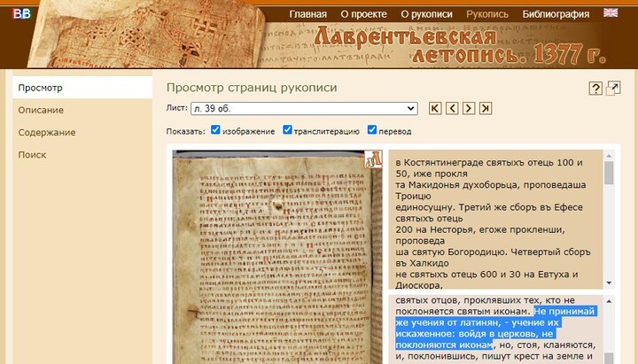638x364 pixels.
Task: Click scroll-up arrow in transliteration panel
Action: (x=609, y=156)
